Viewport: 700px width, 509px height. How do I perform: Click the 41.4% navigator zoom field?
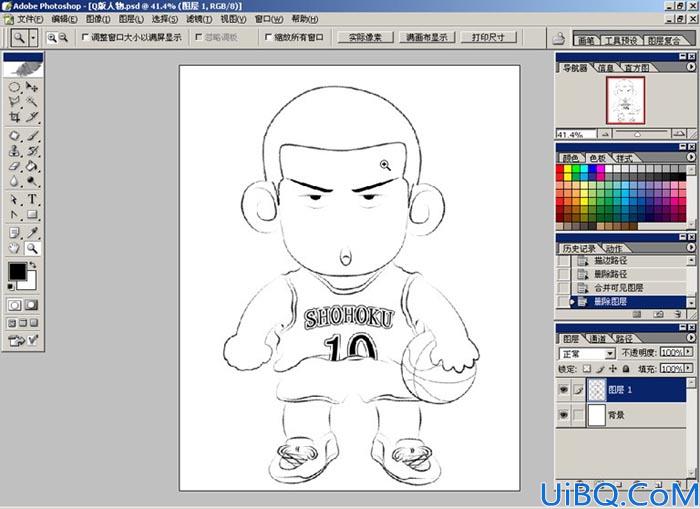tap(576, 134)
